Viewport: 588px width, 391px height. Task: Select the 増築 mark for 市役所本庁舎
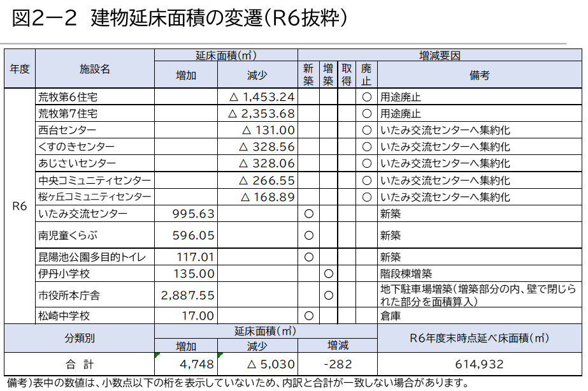327,295
